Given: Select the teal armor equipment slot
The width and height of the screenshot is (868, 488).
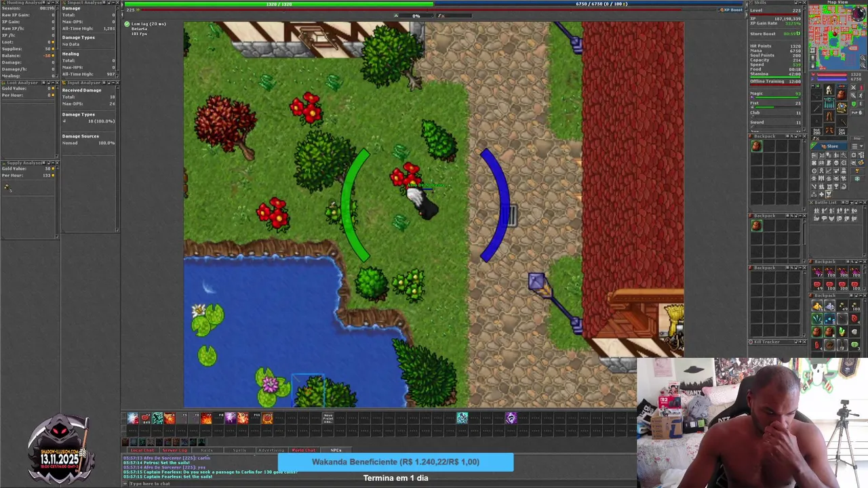Looking at the screenshot, I should tap(829, 103).
